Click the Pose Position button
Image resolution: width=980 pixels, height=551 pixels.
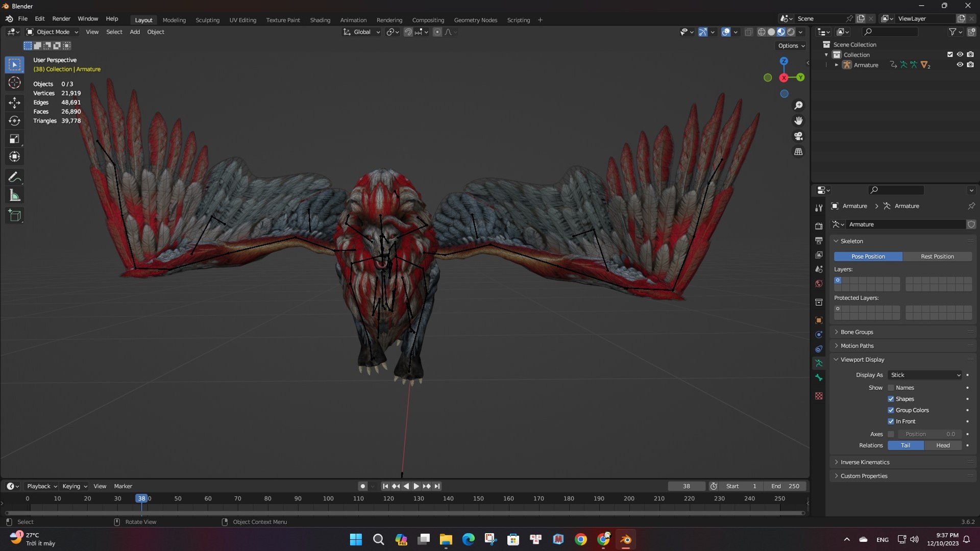tap(868, 257)
